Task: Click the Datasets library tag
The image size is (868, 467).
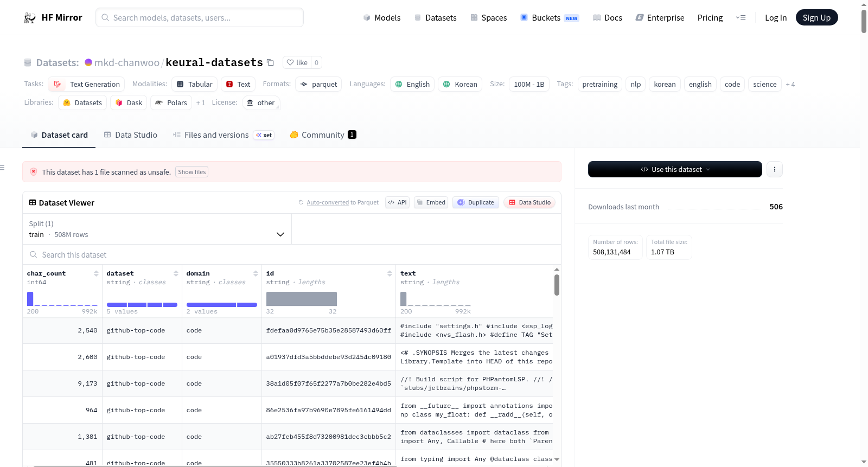Action: [82, 103]
